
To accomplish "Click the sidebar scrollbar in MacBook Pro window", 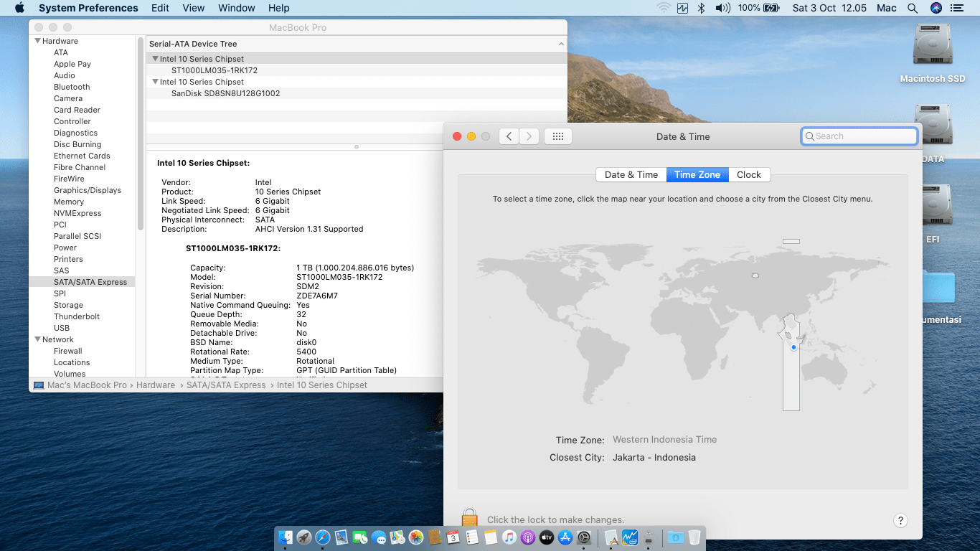I will coord(141,133).
